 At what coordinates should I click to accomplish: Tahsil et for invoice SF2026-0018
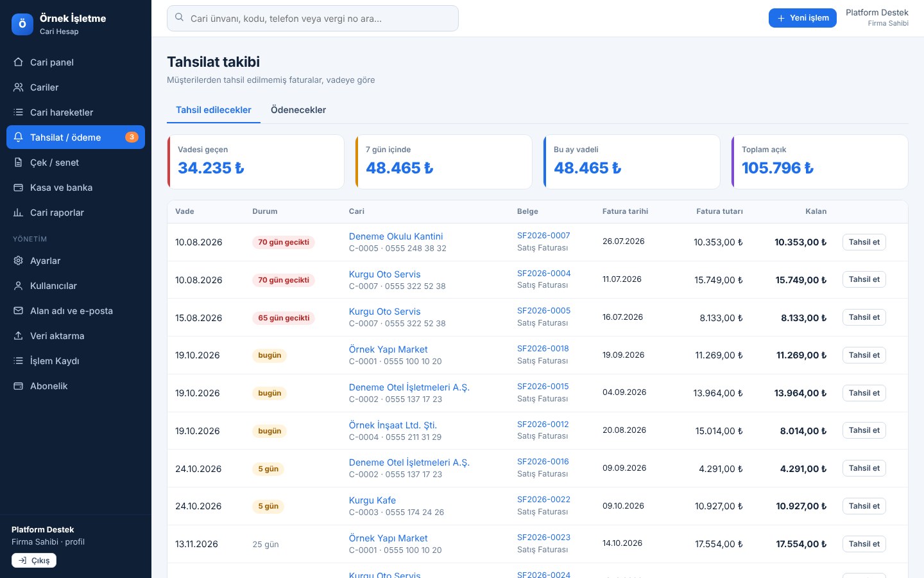[864, 355]
